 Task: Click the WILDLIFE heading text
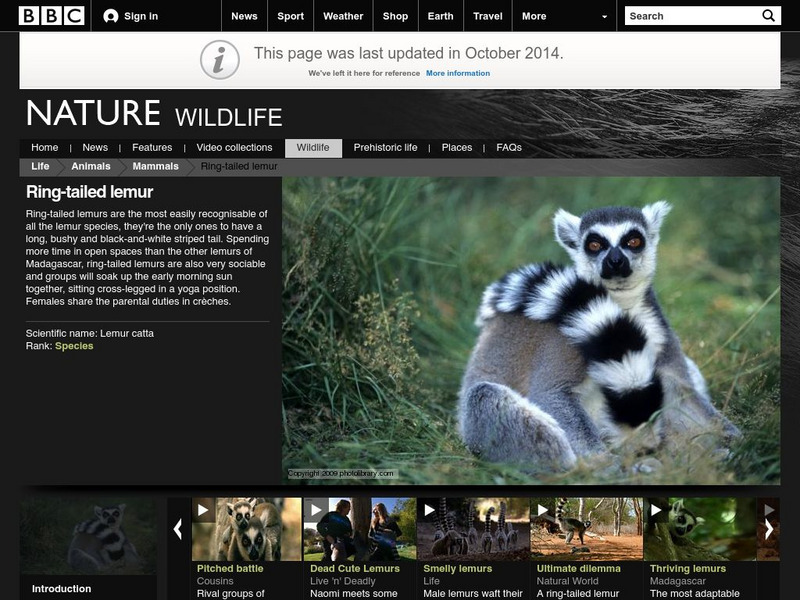coord(229,117)
